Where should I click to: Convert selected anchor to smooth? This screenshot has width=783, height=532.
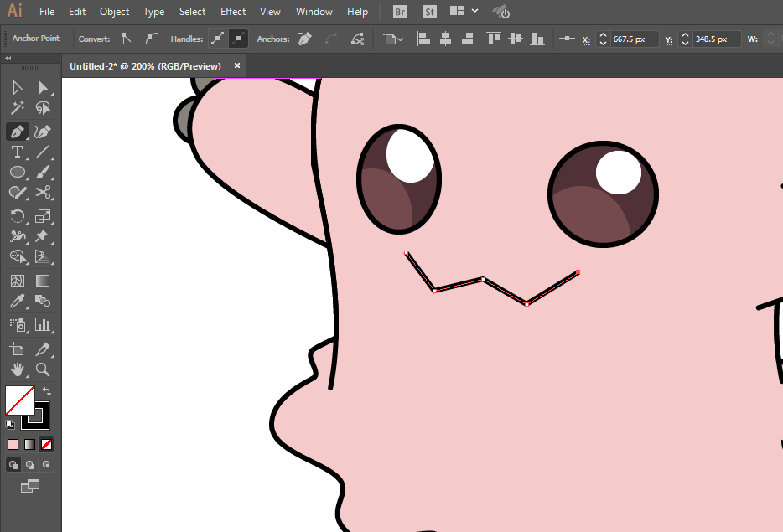tap(151, 39)
